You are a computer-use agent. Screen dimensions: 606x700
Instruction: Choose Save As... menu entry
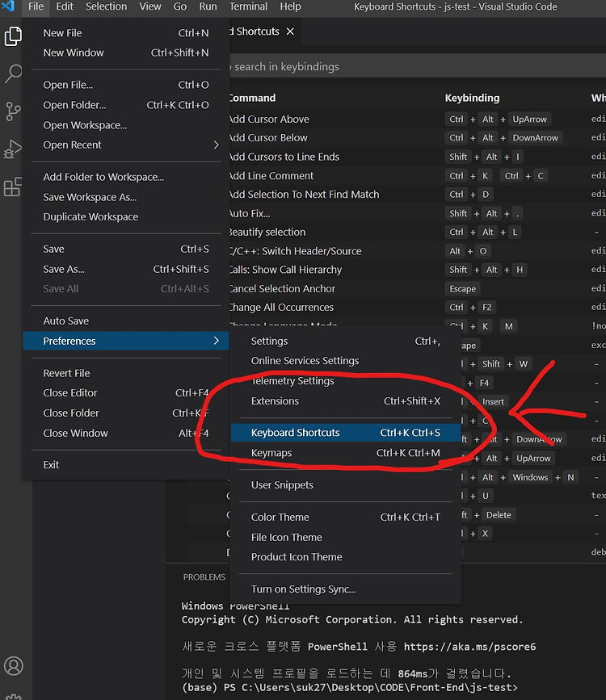[126, 269]
